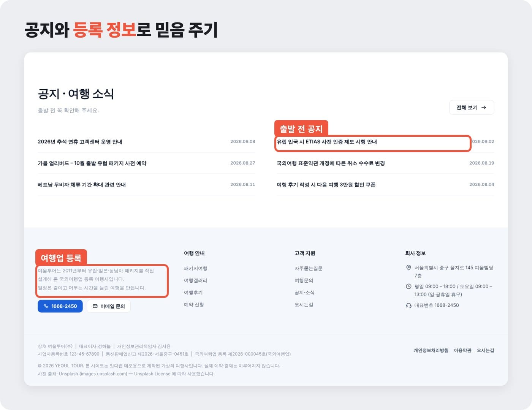Open notice 유럽 입국 시 ETIAS 사전 인증 제도
The height and width of the screenshot is (410, 532).
click(327, 142)
